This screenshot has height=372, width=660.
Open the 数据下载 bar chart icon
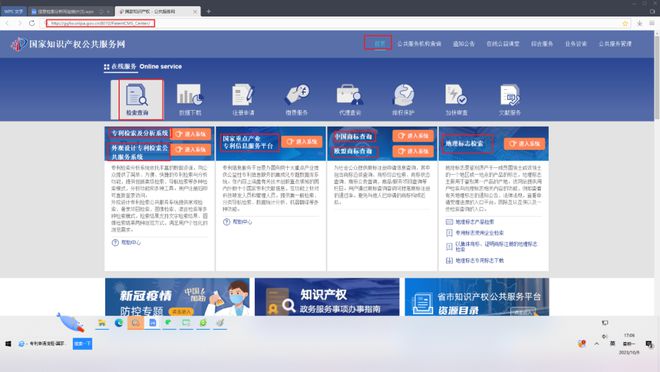(x=190, y=100)
